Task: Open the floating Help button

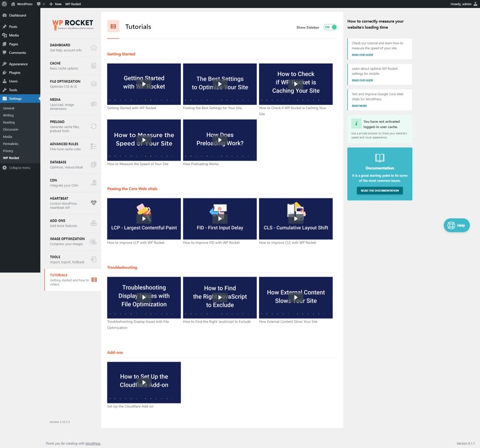Action: pyautogui.click(x=457, y=225)
